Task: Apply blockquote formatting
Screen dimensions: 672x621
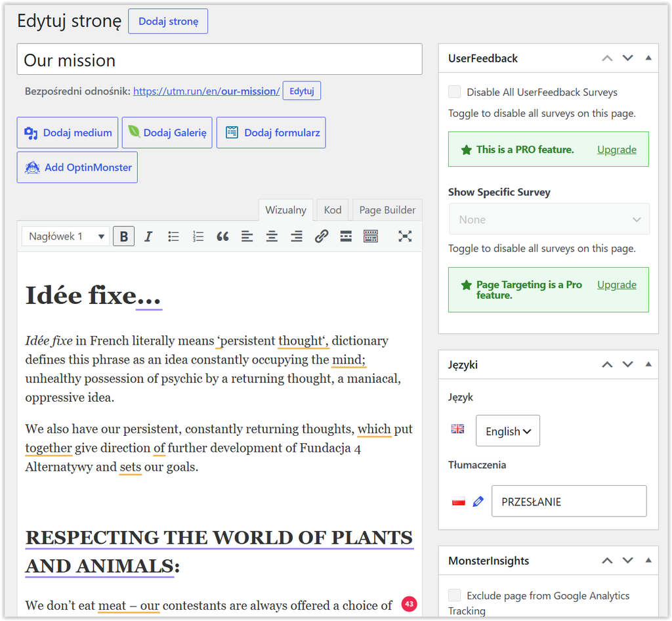Action: coord(222,236)
